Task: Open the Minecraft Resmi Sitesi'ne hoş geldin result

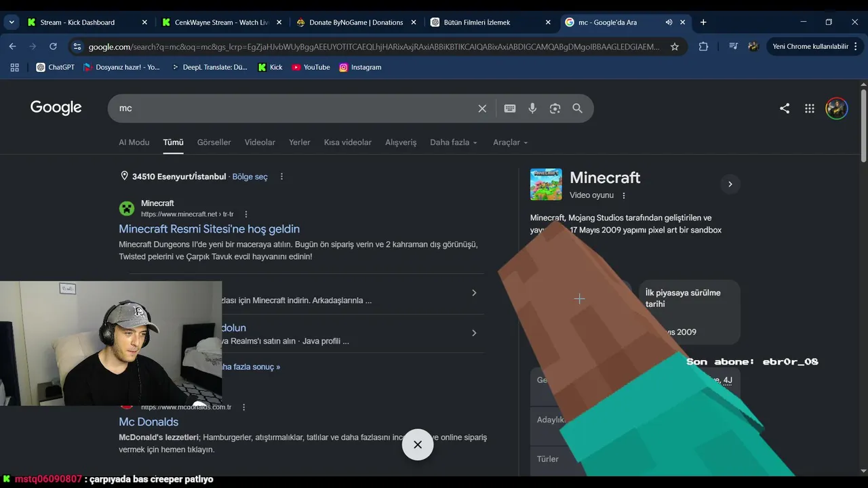Action: (x=210, y=229)
